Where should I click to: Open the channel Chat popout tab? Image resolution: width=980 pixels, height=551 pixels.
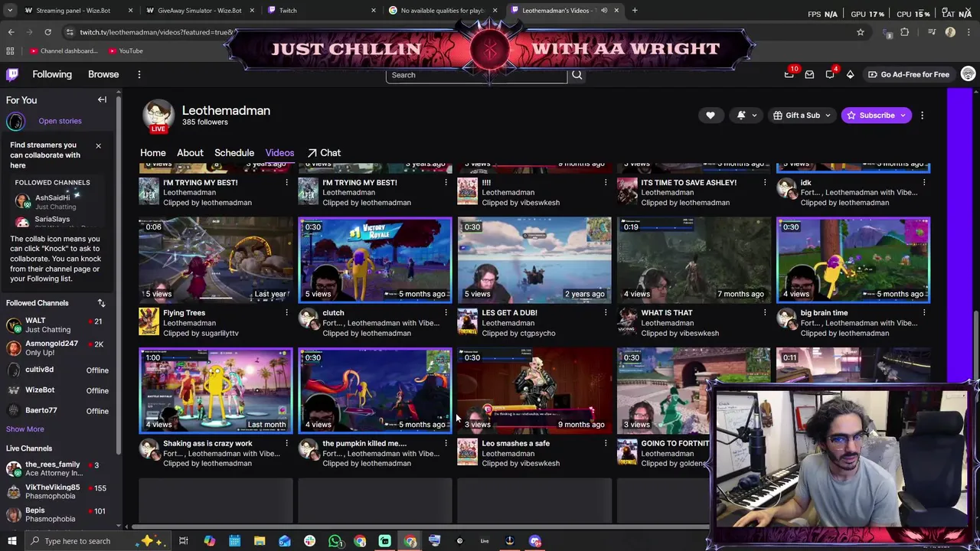point(324,153)
